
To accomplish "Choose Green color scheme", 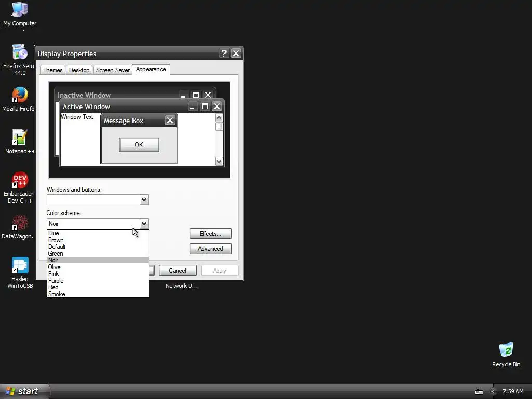I will (x=98, y=254).
